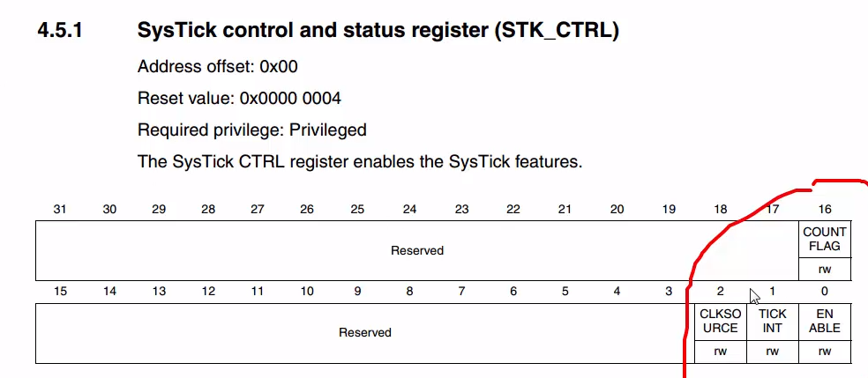This screenshot has height=378, width=868.
Task: Click the Reset value 0x0000 0004 text
Action: tap(239, 99)
